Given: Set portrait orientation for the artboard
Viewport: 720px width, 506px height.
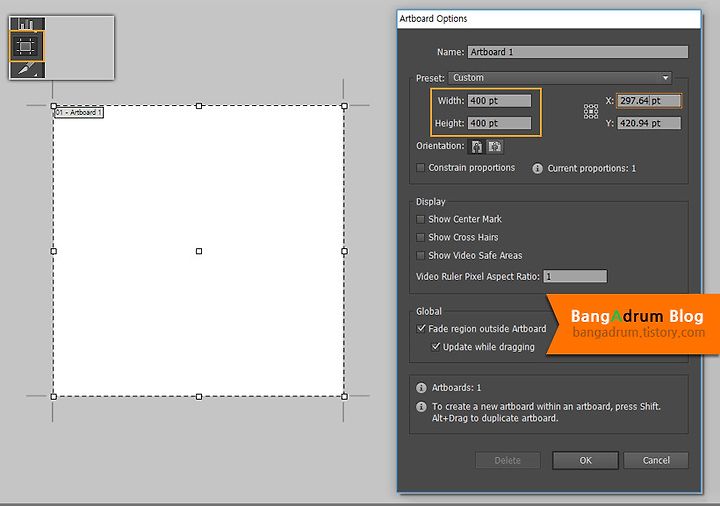Looking at the screenshot, I should tap(477, 146).
